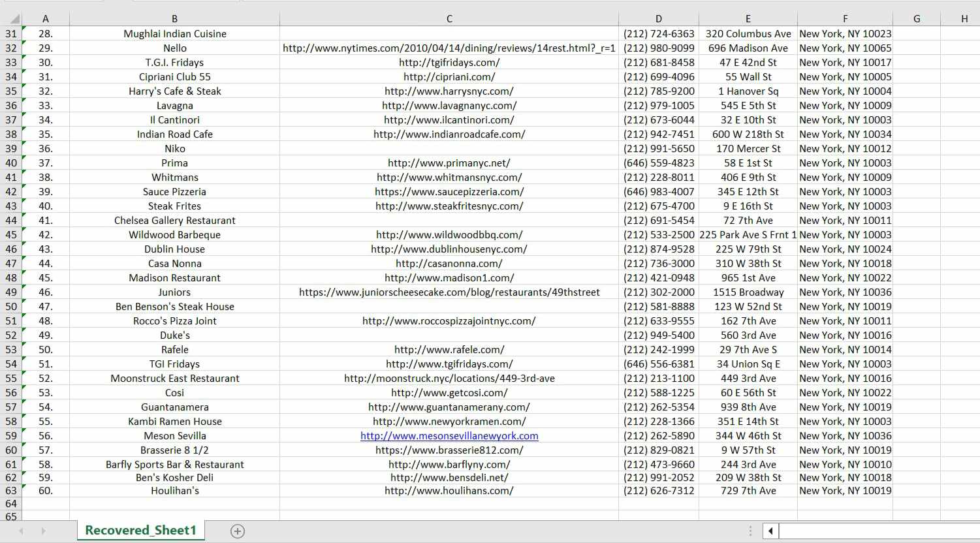Viewport: 980px width, 543px height.
Task: Select column D header
Action: [659, 19]
